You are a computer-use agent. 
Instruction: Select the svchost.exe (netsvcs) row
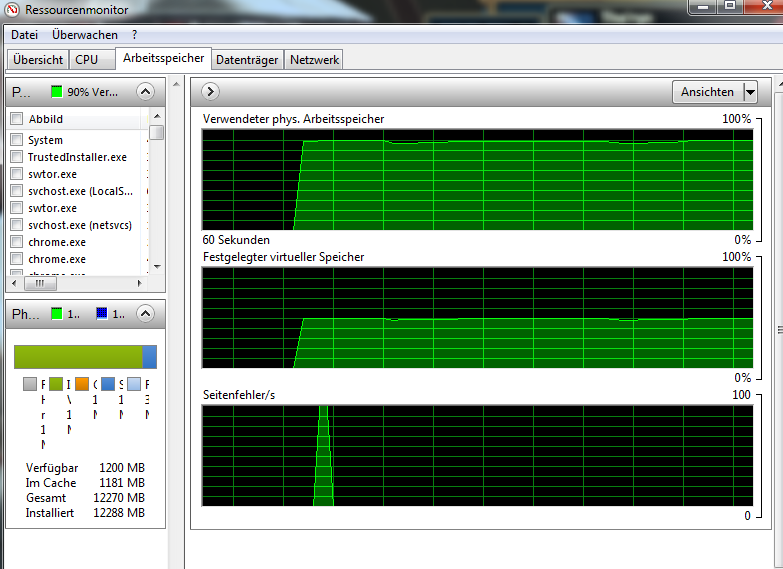coord(79,225)
